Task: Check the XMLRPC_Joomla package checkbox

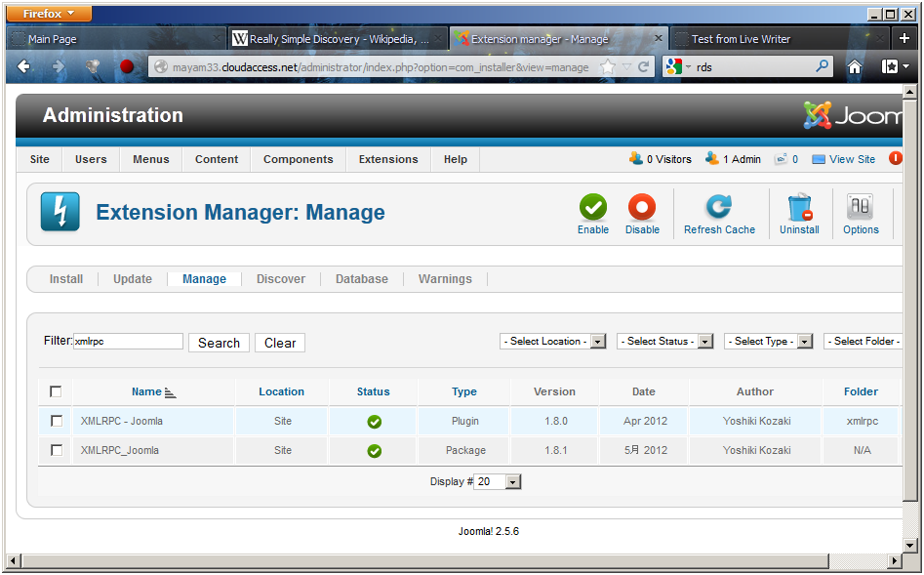Action: click(57, 451)
